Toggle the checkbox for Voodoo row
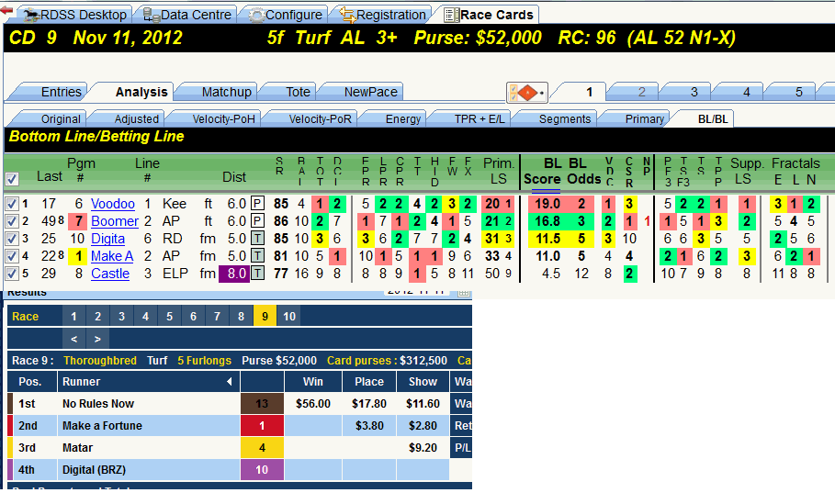This screenshot has width=835, height=504. pos(12,204)
